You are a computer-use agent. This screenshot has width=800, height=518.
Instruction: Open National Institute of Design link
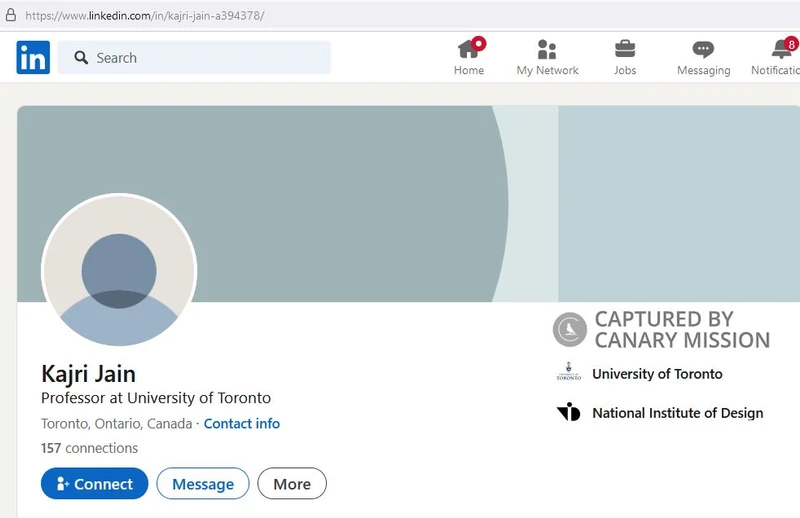[x=678, y=413]
